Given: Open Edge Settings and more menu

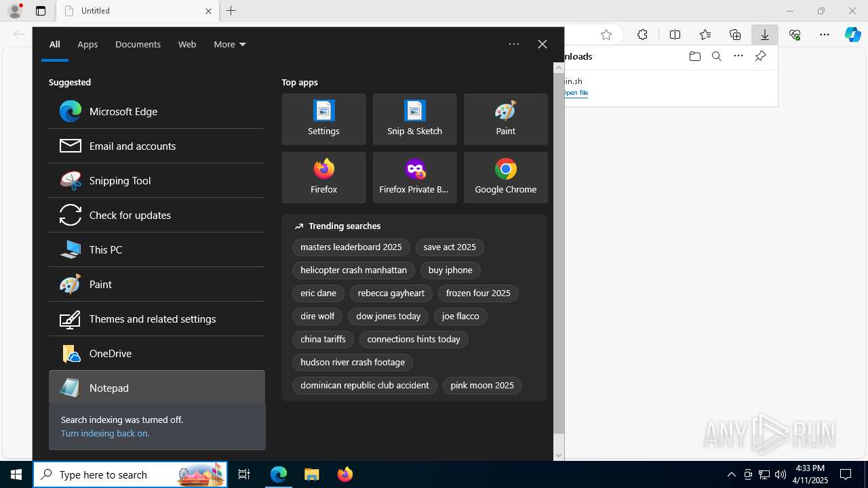Looking at the screenshot, I should (x=825, y=35).
